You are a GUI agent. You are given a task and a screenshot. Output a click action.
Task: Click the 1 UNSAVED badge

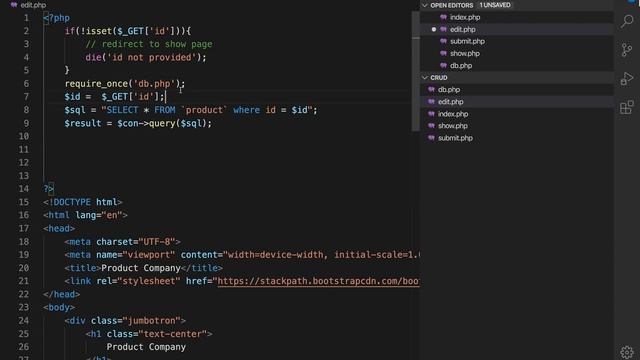[x=495, y=5]
